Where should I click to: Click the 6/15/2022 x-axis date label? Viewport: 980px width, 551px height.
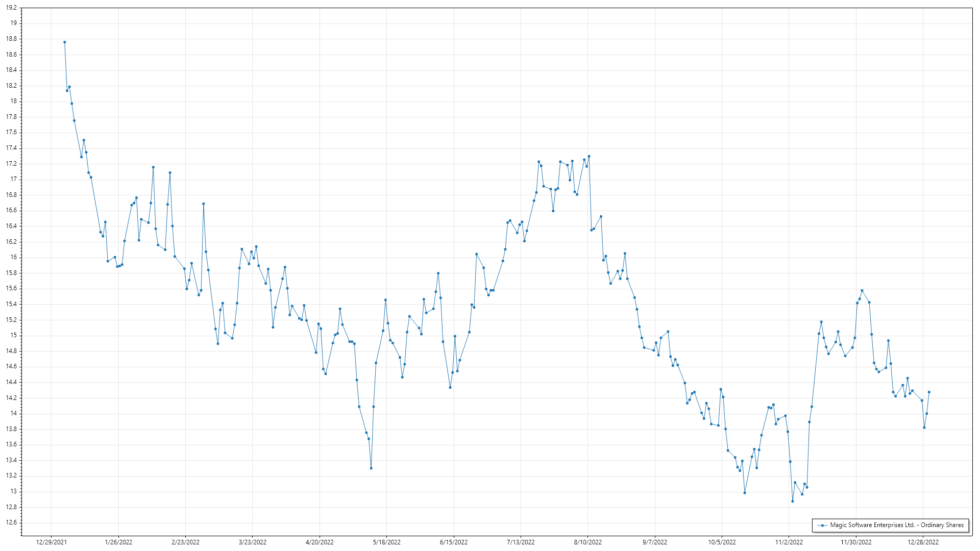[x=454, y=542]
